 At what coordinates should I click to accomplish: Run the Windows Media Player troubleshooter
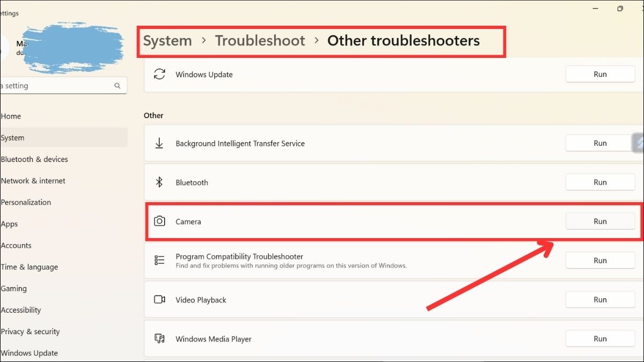(600, 339)
